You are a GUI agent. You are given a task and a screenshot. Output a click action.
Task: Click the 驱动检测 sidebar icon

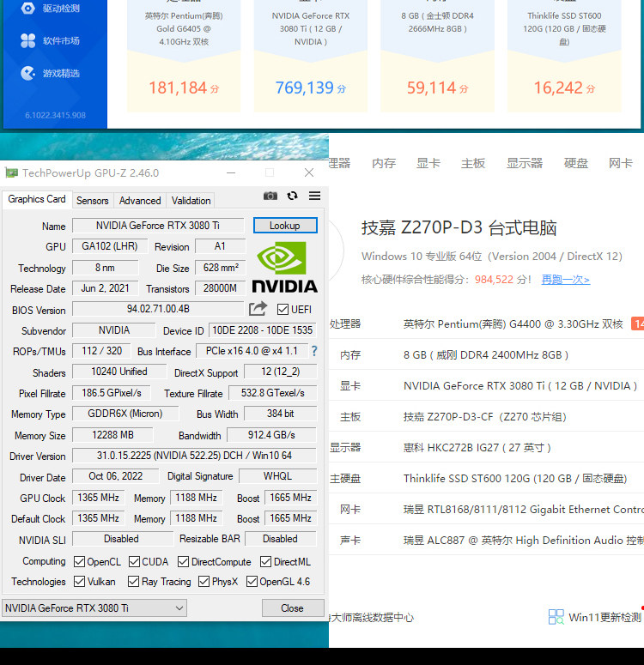coord(28,8)
